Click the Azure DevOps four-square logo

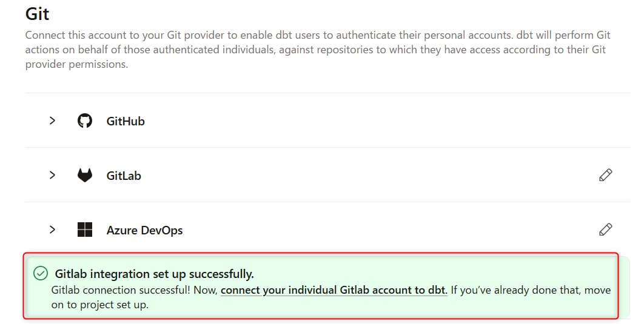(85, 230)
